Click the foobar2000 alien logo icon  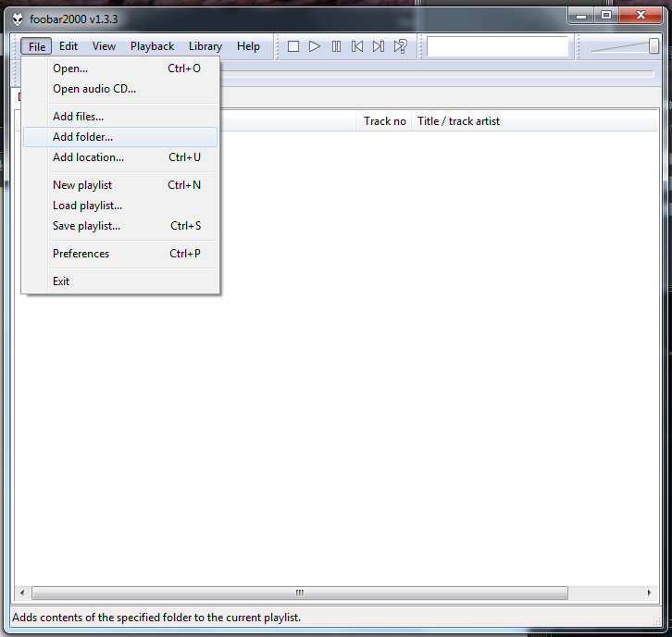click(x=18, y=19)
